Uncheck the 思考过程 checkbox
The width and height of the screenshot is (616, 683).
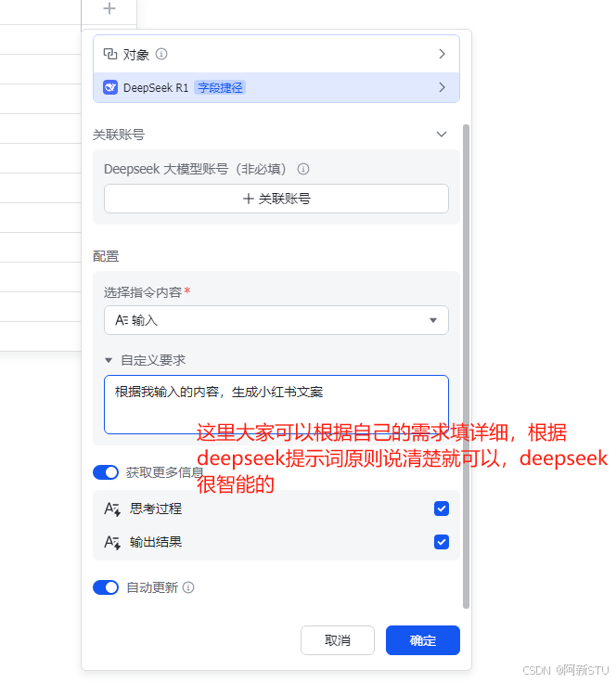(442, 509)
